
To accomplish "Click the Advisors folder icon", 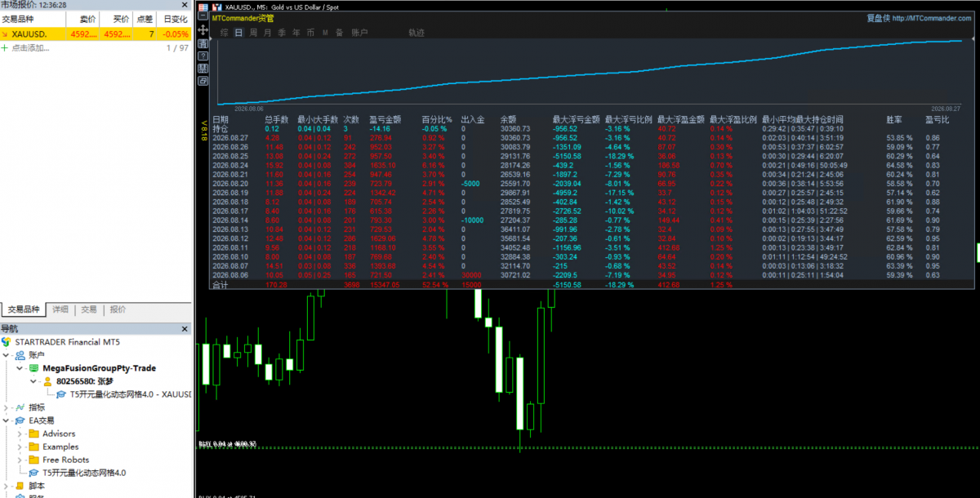I will [33, 434].
